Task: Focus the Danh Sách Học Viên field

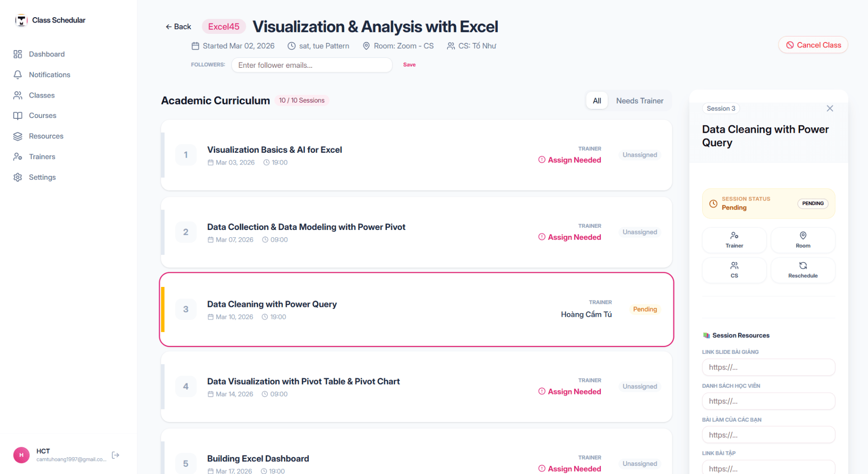Action: (x=768, y=401)
